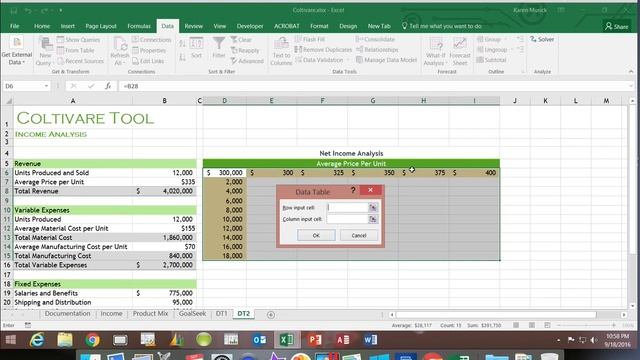
Task: Click Cancel entry X in formula bar
Action: [x=73, y=86]
